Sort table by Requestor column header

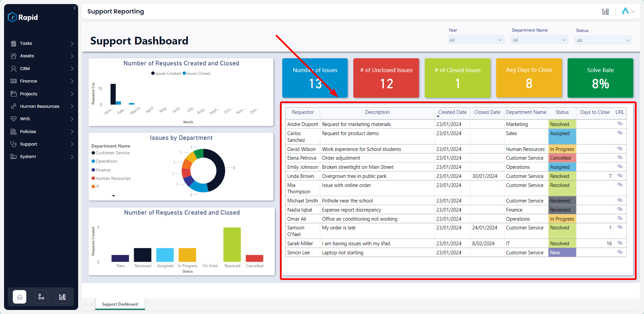(x=302, y=112)
